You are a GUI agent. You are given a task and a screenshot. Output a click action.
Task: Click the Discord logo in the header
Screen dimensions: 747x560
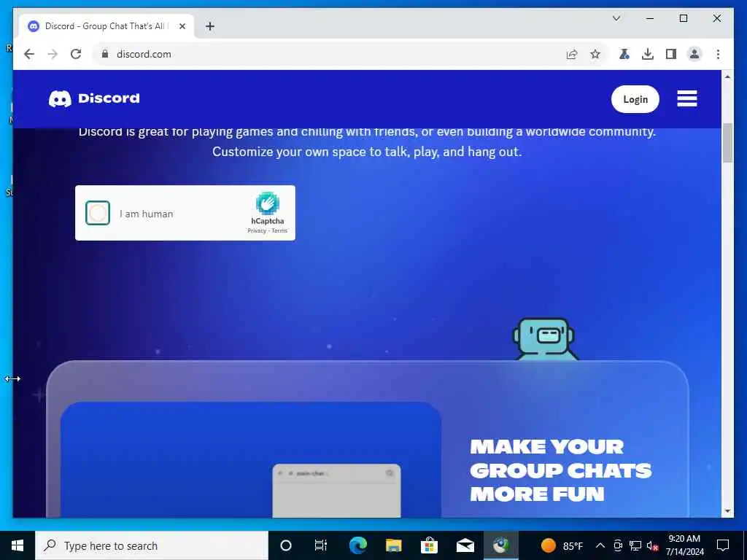pyautogui.click(x=94, y=98)
